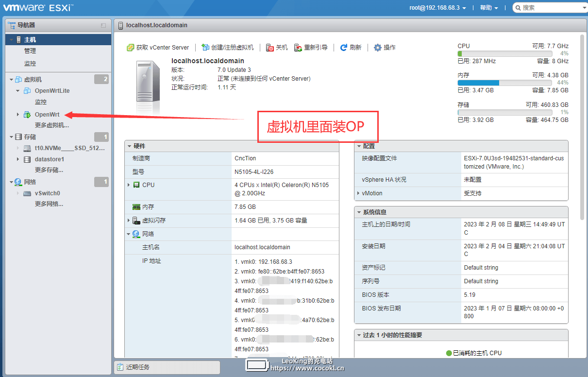Collapse the 硬件 hardware panel

[x=129, y=146]
